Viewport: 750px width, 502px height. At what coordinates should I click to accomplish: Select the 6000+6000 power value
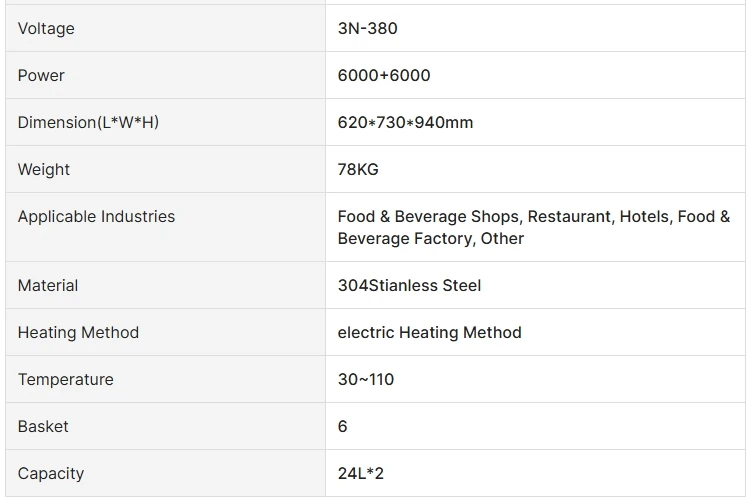coord(384,75)
